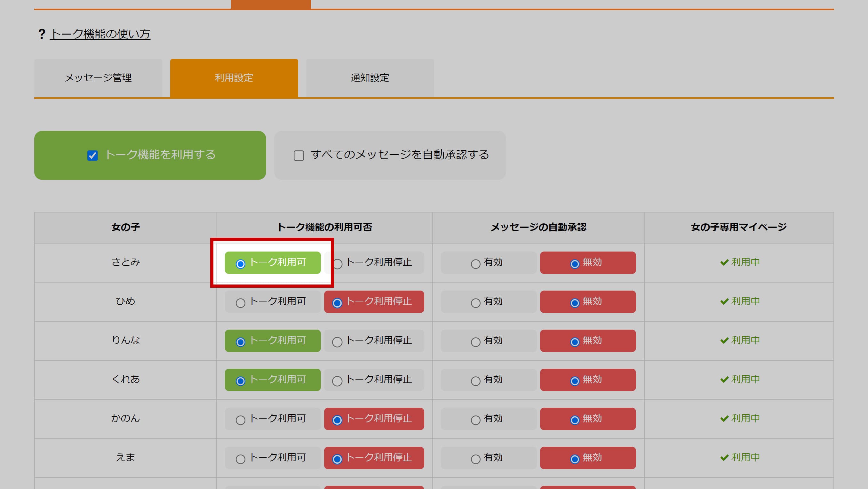Viewport: 868px width, 489px height.
Task: Open the 通知設定 tab
Action: tap(370, 78)
